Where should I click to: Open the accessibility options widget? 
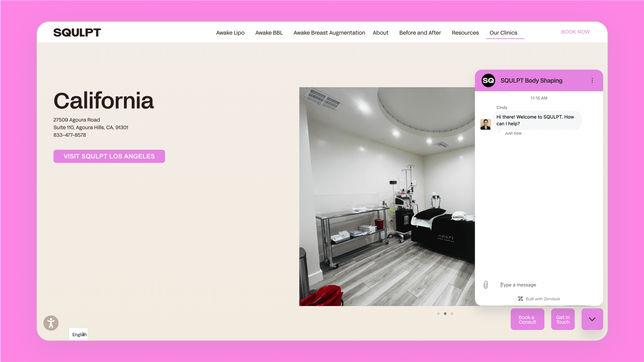click(51, 323)
